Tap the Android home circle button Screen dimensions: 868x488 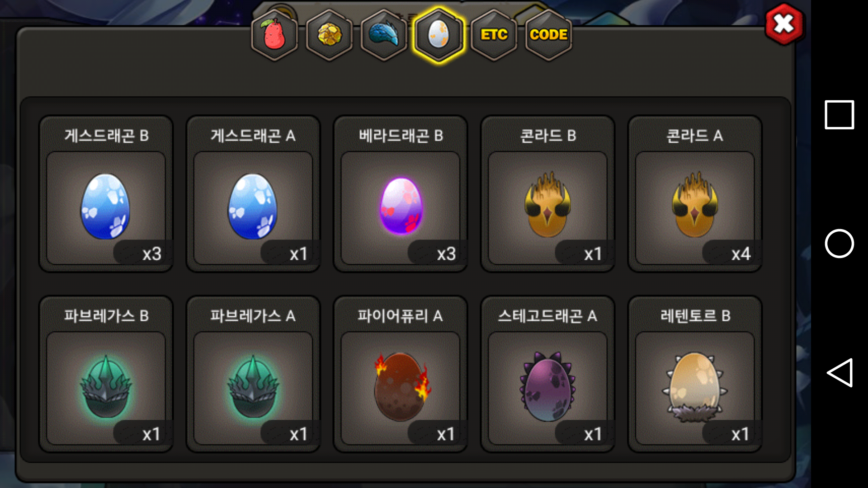(x=840, y=244)
